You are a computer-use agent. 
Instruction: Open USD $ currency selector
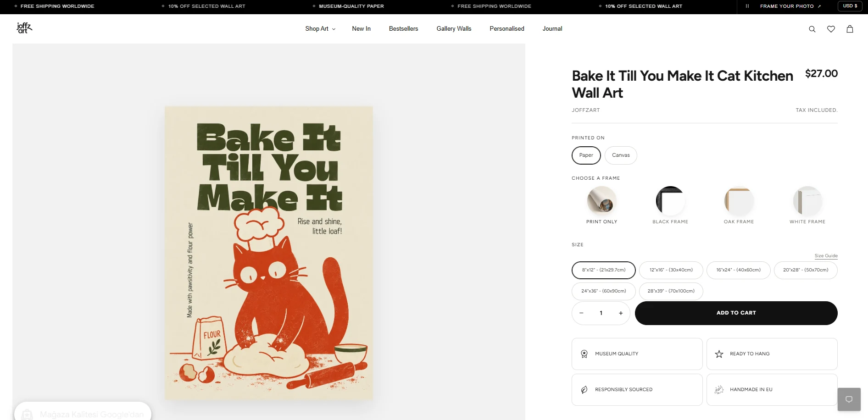[x=850, y=6]
